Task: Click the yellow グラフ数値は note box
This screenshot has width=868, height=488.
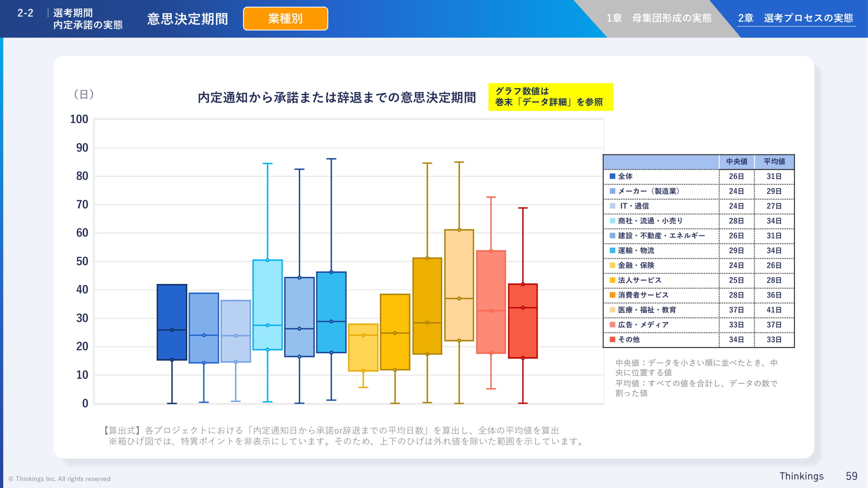Action: tap(550, 97)
